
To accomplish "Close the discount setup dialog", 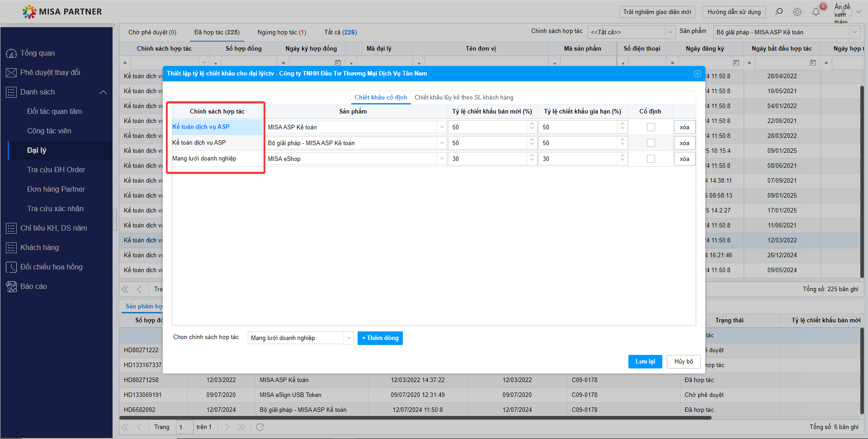I will [x=698, y=74].
